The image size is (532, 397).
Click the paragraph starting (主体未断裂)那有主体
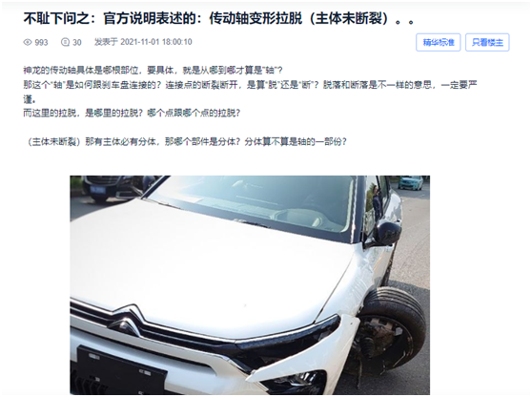[186, 141]
